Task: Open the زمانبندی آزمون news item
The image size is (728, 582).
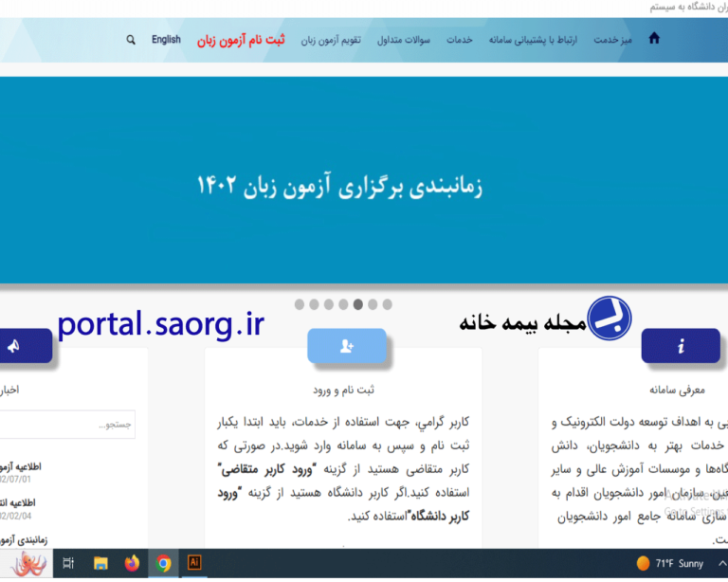Action: 24,540
